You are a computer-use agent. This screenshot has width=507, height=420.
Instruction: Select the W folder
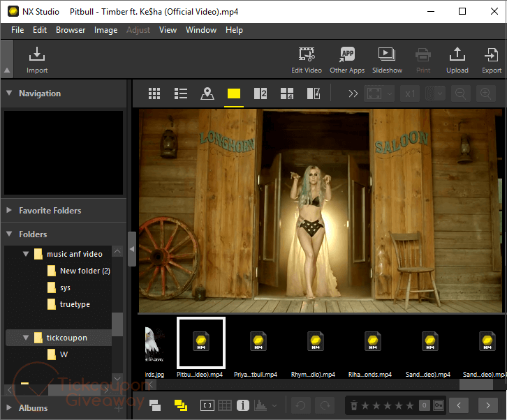click(57, 354)
